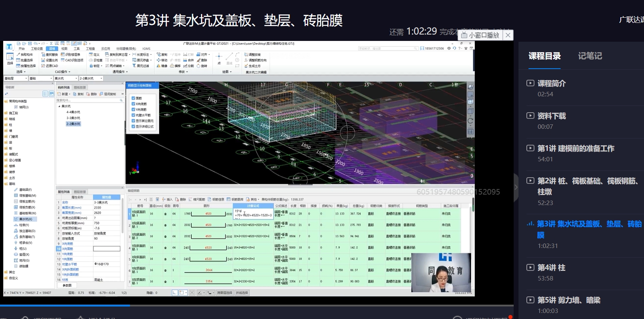Toggle the 坑壁水平筋 checkbox
This screenshot has width=644, height=319.
tap(134, 115)
